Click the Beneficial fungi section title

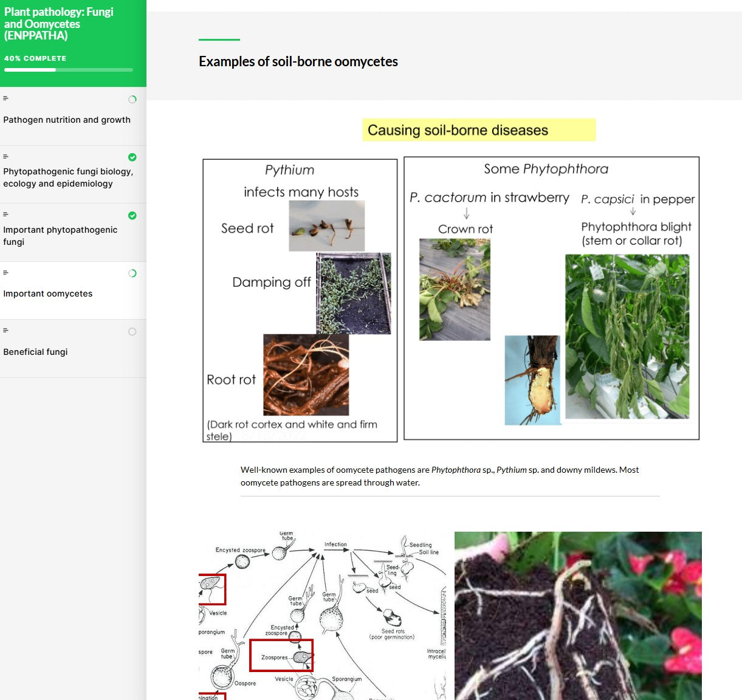(x=35, y=351)
